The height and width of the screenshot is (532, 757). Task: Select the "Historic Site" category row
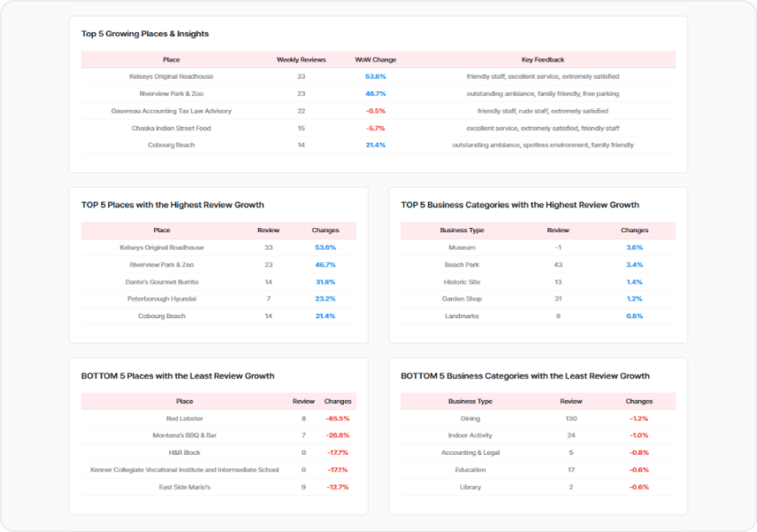(x=462, y=282)
